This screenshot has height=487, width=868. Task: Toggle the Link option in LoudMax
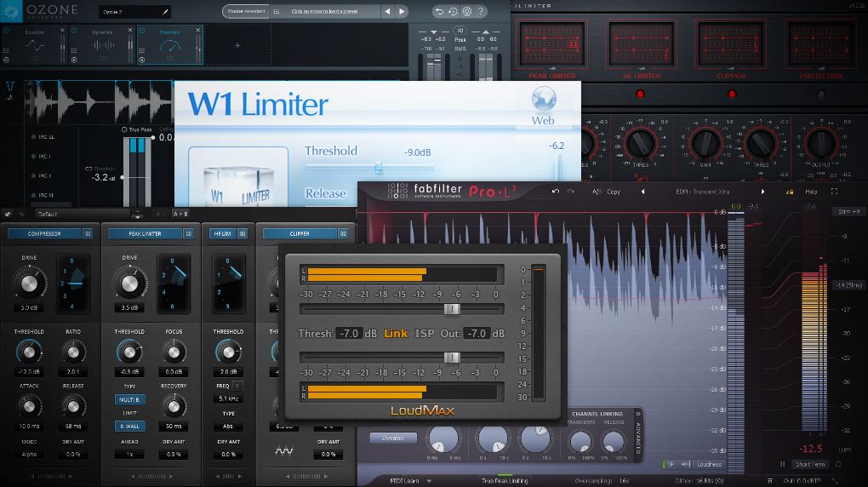395,334
